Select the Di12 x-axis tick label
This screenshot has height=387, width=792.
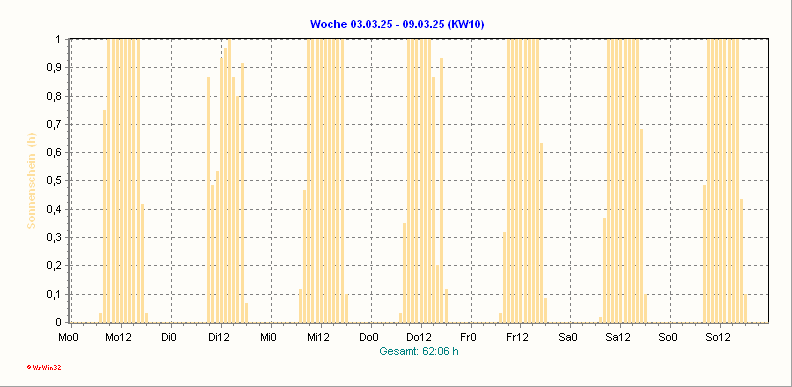pos(219,337)
